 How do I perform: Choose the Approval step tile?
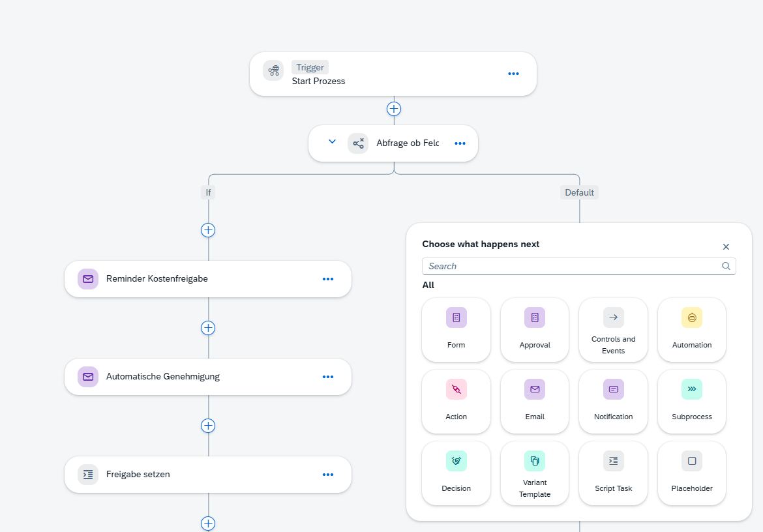click(x=534, y=330)
